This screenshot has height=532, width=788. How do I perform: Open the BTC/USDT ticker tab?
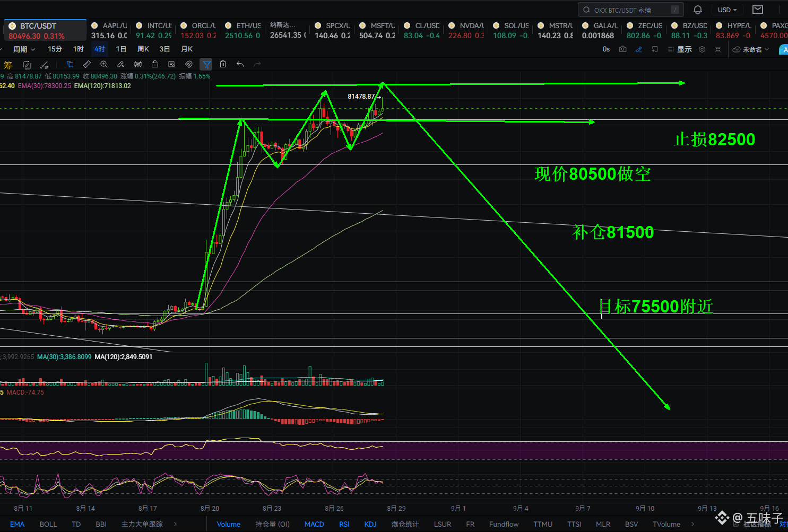coord(45,30)
